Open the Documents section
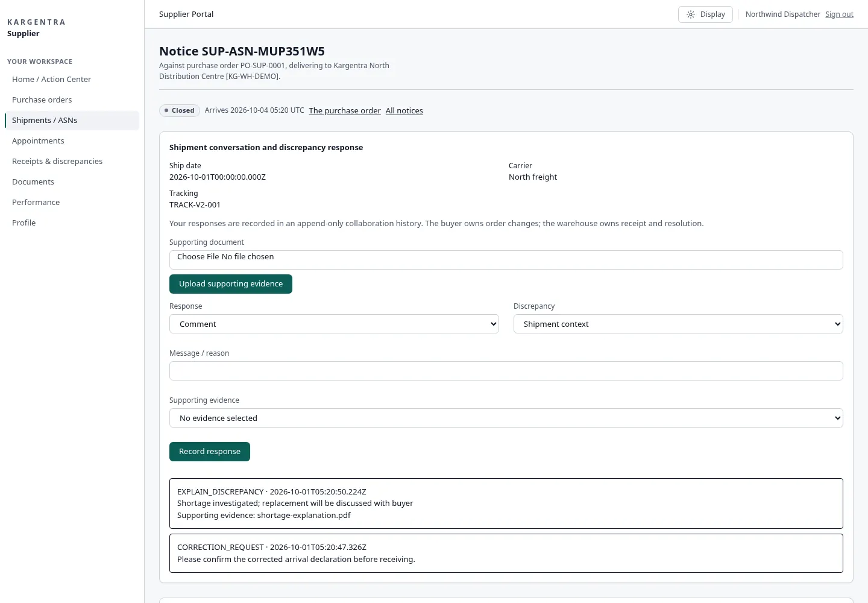868x603 pixels. coord(72,182)
